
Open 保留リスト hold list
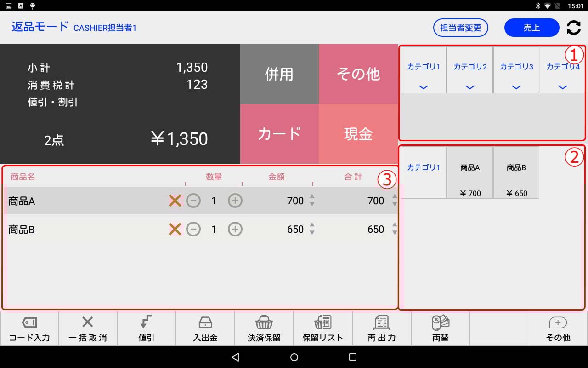point(323,328)
